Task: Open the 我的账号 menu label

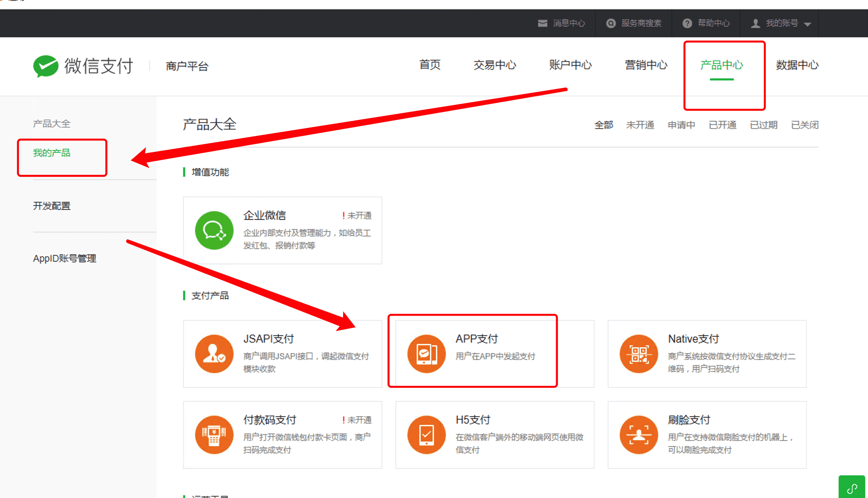Action: point(782,23)
